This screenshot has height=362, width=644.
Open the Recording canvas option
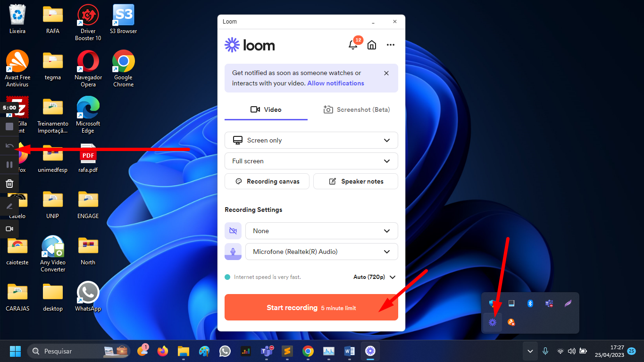(x=267, y=181)
